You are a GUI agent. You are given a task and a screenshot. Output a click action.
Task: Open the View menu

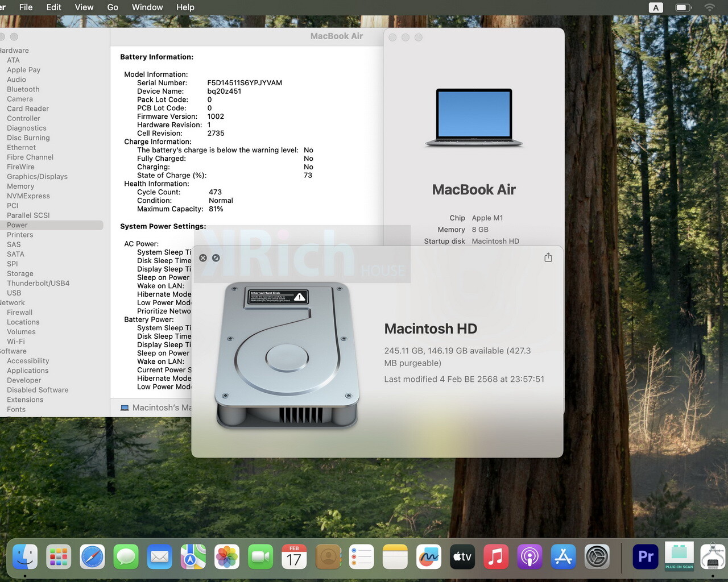pos(84,7)
